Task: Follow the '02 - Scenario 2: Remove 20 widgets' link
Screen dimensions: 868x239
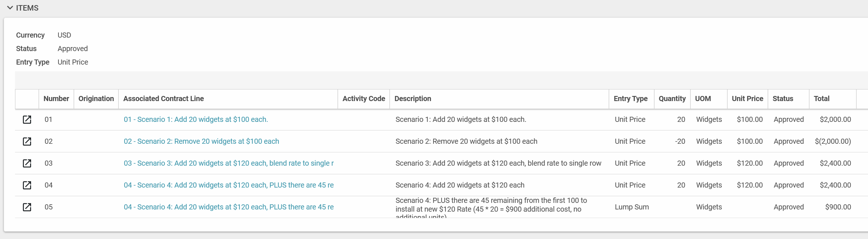Action: 201,142
